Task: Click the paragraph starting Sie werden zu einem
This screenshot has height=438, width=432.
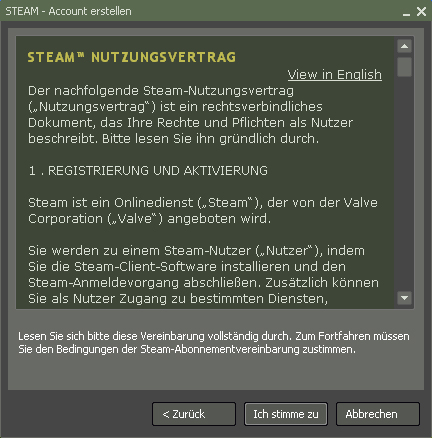Action: 203,275
